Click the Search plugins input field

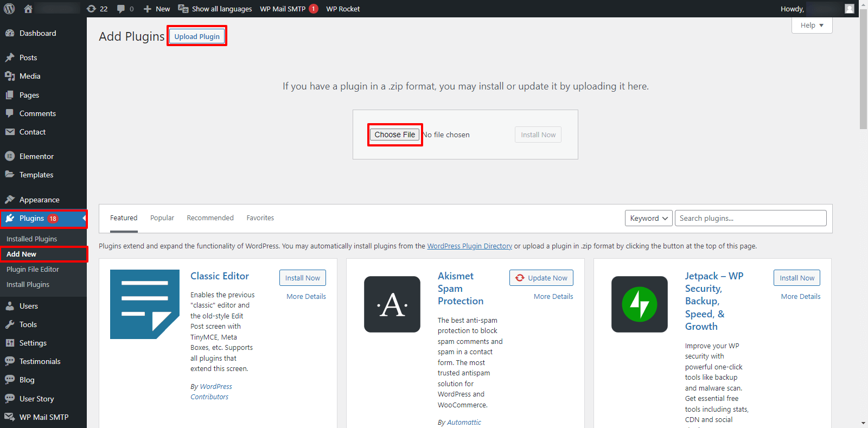(x=751, y=218)
